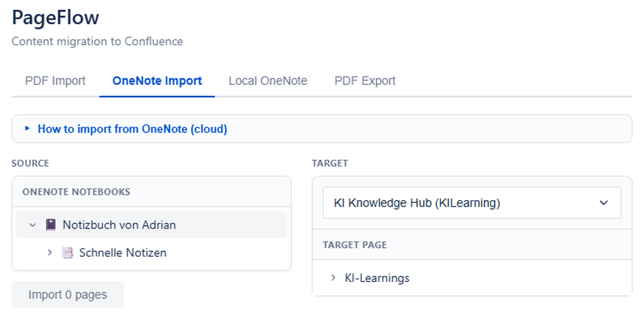
Task: Switch to the PDF Import tab
Action: tap(55, 80)
